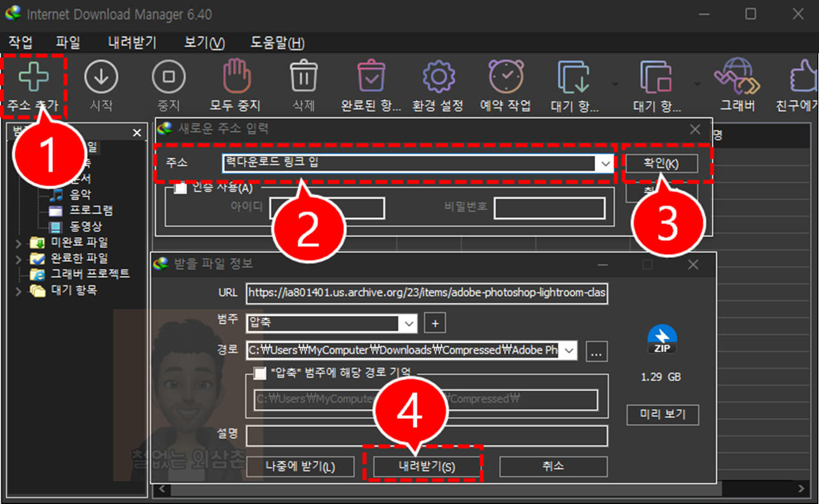Click the 취소 button in file info dialog
This screenshot has width=819, height=504.
553,467
